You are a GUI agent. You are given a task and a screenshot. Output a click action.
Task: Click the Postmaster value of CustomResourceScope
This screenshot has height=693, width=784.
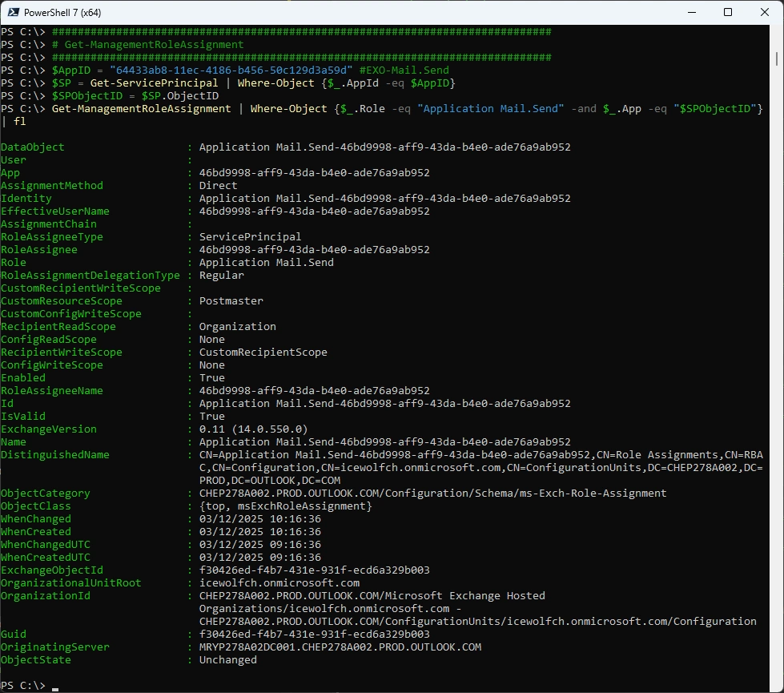pos(231,301)
